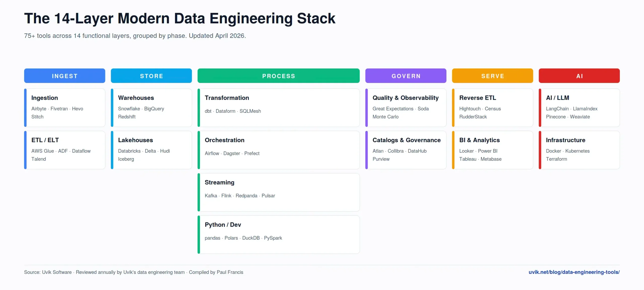Select the STORE phase header
644x290 pixels.
pos(151,76)
